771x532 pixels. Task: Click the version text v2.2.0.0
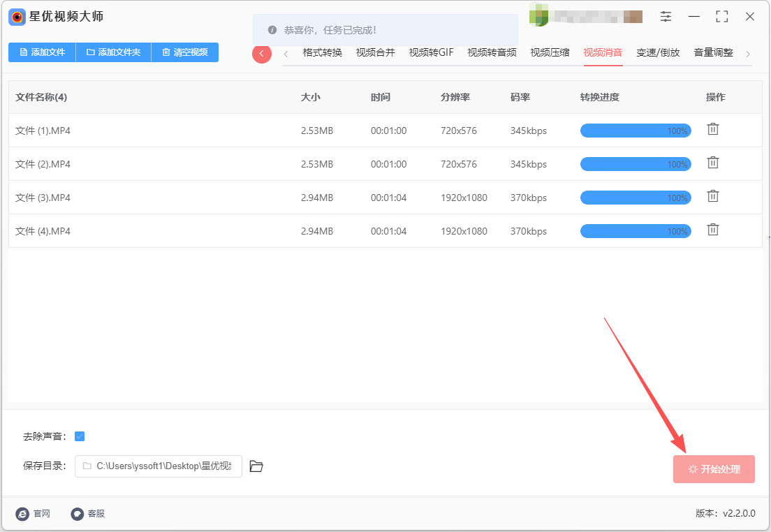[739, 513]
